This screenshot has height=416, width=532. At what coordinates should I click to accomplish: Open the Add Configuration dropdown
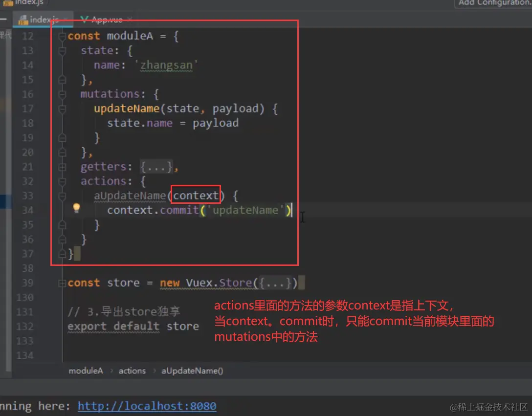[494, 3]
